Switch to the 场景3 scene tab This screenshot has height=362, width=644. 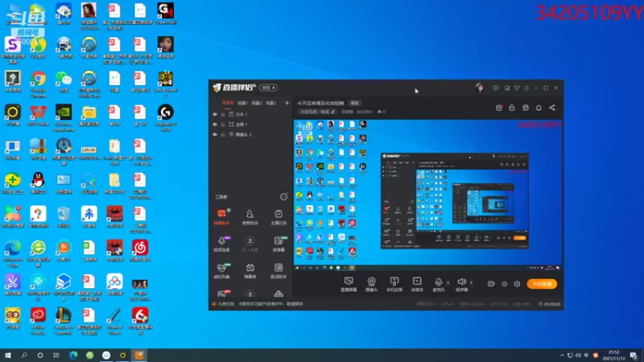point(271,103)
